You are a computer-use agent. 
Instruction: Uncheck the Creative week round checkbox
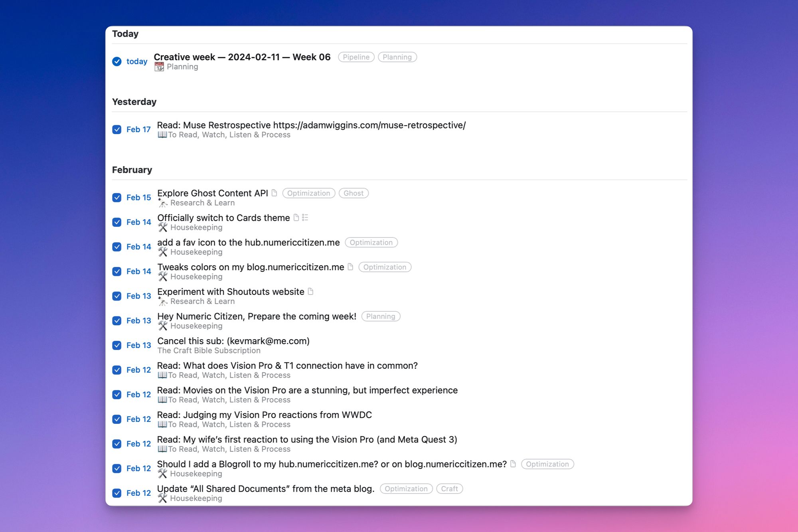point(117,61)
